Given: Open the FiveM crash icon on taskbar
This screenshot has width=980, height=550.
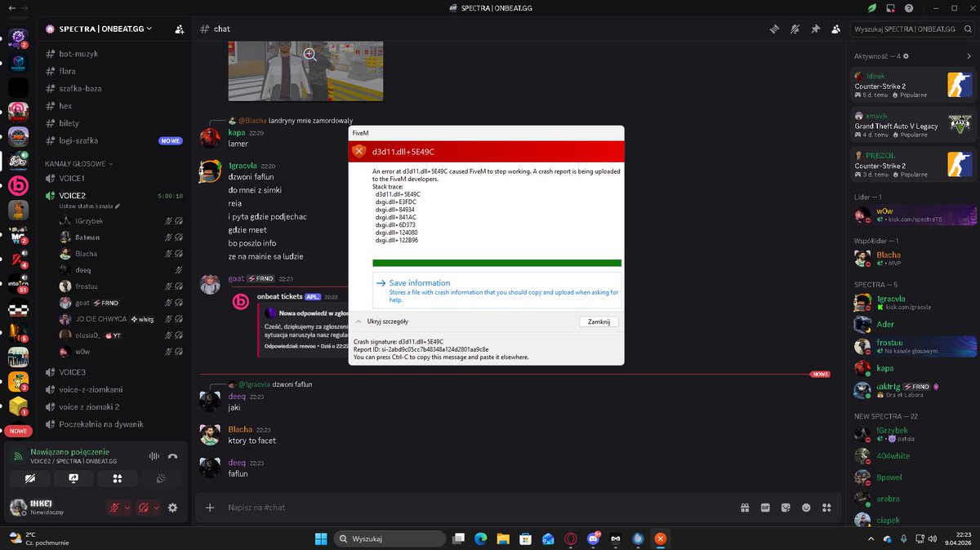Looking at the screenshot, I should click(660, 539).
